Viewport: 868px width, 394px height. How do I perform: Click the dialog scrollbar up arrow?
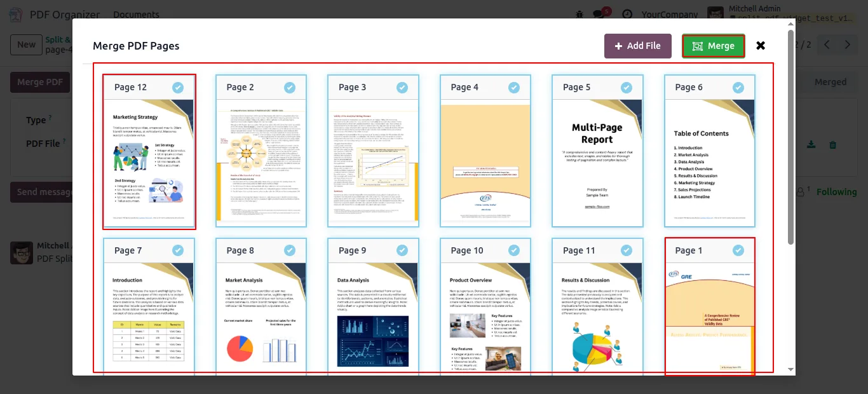[x=790, y=25]
